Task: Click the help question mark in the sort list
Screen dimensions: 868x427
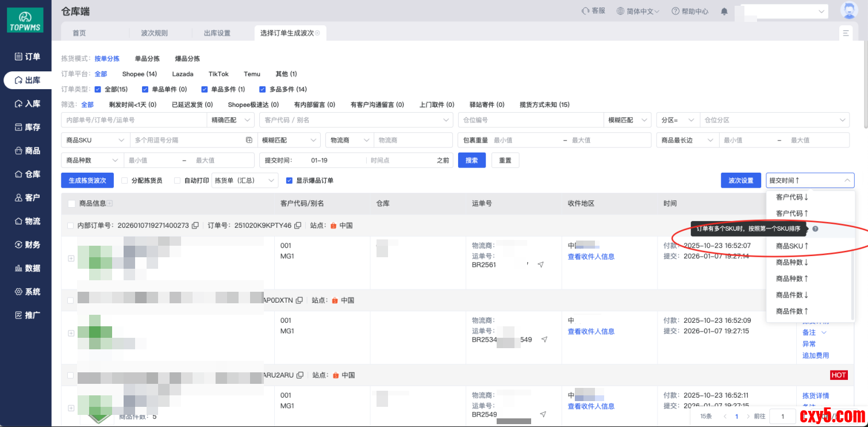Action: point(815,229)
